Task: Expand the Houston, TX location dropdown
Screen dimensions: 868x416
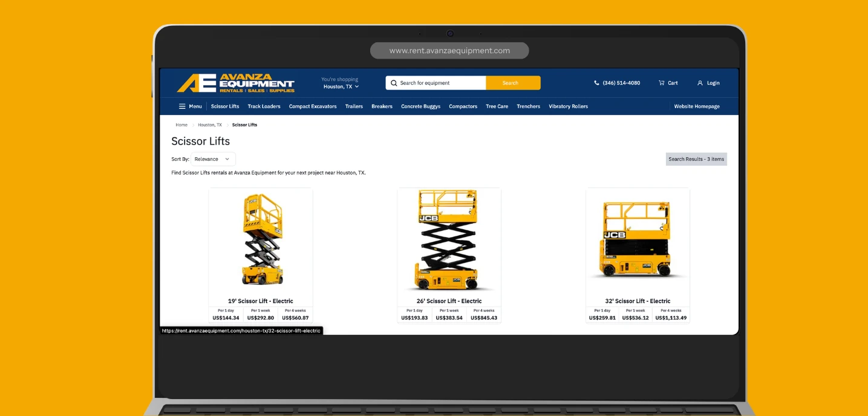Action: pos(341,86)
